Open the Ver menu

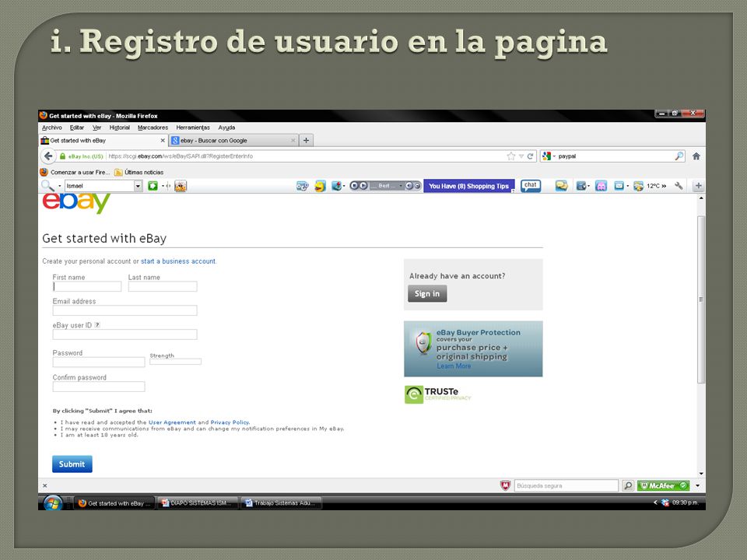(96, 128)
